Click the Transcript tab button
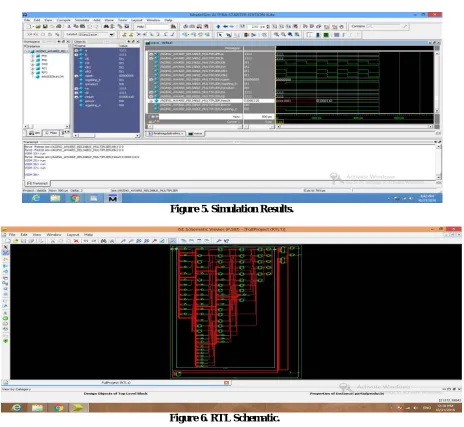 (x=37, y=183)
